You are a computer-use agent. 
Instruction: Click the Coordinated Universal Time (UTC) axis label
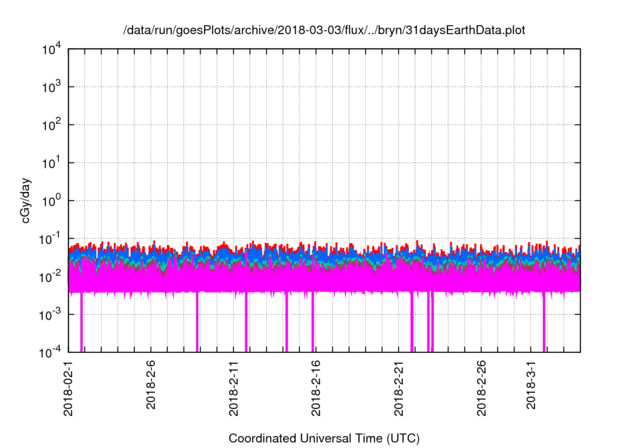(324, 438)
